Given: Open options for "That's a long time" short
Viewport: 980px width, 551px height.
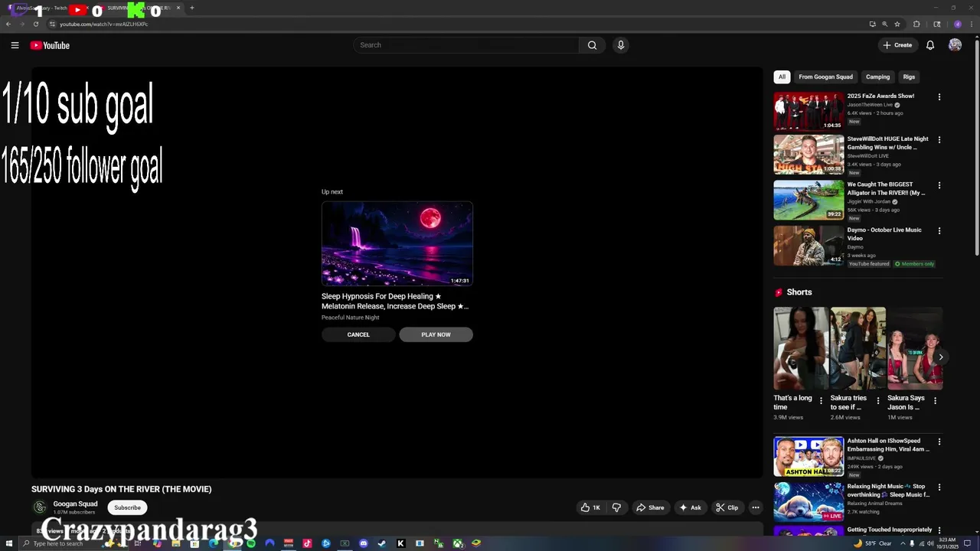Looking at the screenshot, I should [822, 400].
